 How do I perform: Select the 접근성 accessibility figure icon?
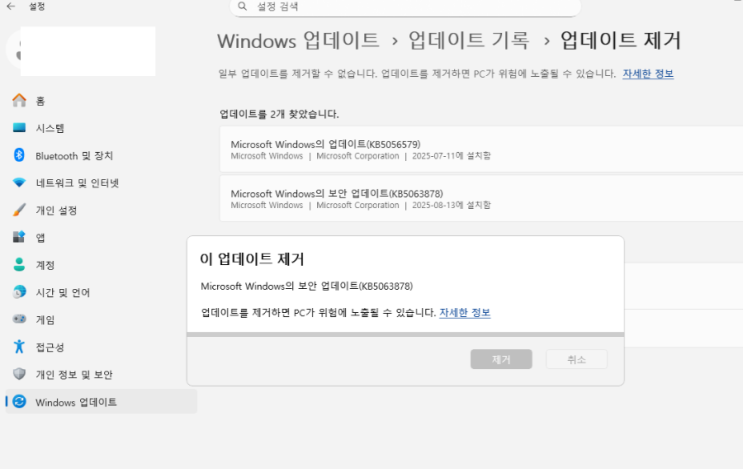click(19, 346)
